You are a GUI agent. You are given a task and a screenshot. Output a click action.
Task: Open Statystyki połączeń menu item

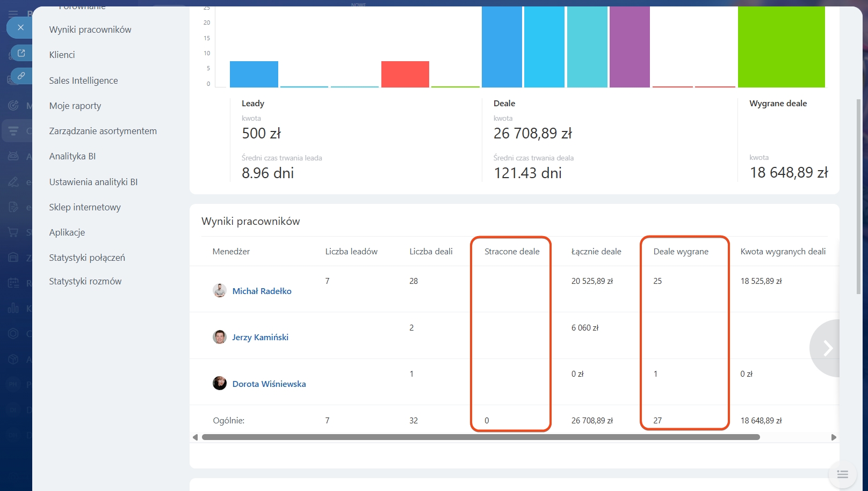(87, 258)
